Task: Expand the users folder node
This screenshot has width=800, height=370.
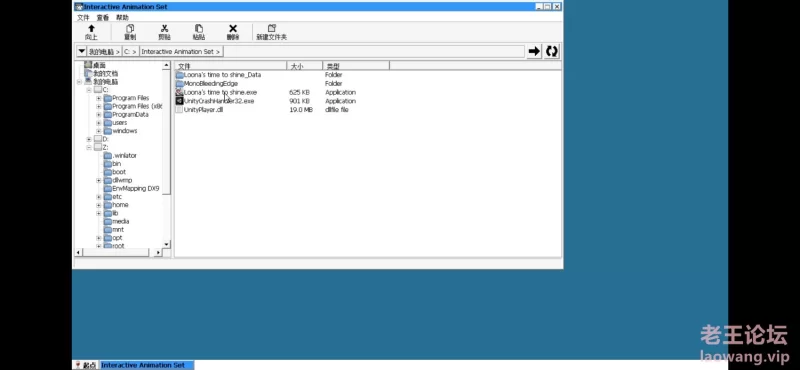Action: pos(98,123)
